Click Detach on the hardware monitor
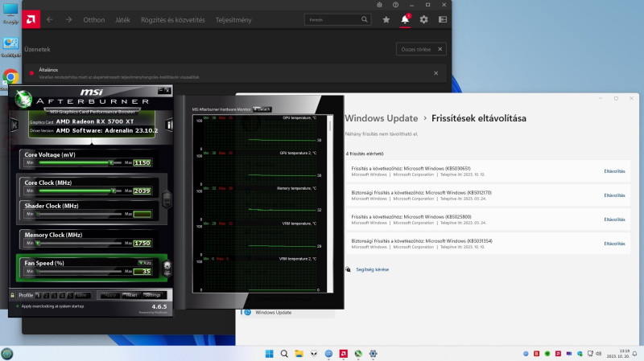 [x=262, y=109]
